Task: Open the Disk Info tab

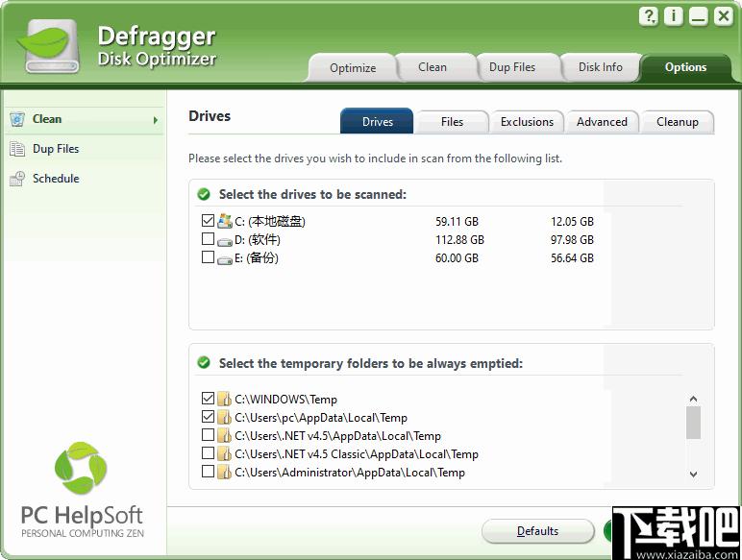Action: click(x=600, y=67)
